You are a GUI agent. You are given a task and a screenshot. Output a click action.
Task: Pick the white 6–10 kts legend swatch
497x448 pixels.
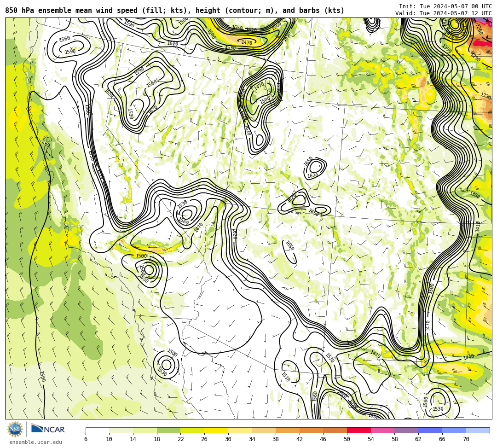pos(98,430)
